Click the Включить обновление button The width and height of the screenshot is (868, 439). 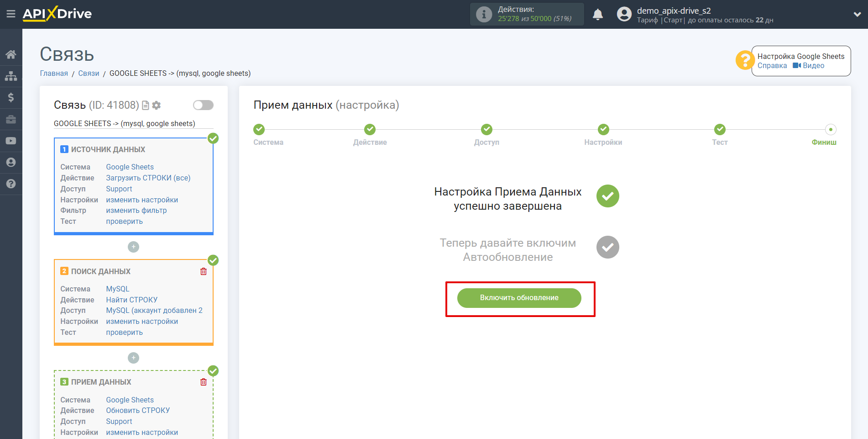[x=519, y=298]
